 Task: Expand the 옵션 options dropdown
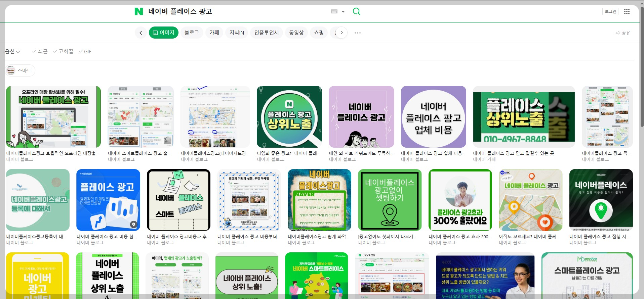[13, 51]
